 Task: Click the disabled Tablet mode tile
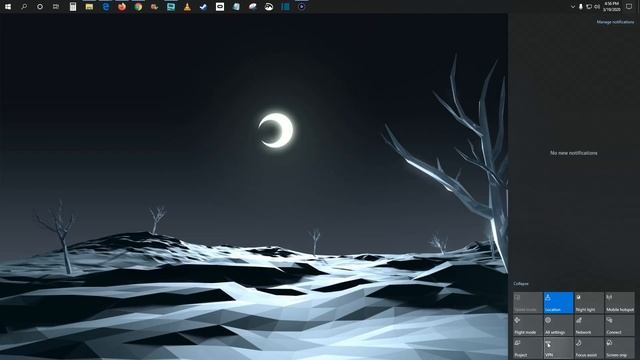(x=528, y=302)
